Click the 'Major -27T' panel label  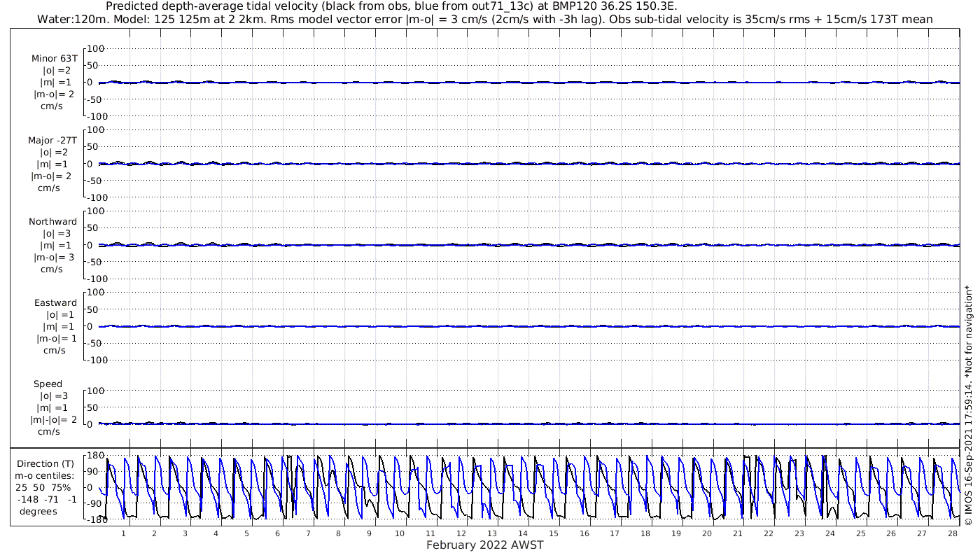tap(53, 140)
